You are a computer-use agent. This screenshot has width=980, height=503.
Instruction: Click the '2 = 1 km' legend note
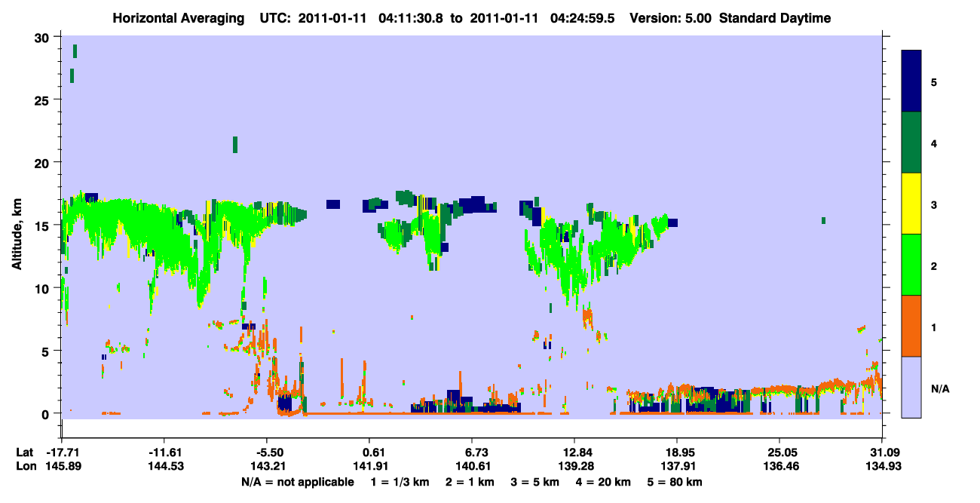[470, 482]
